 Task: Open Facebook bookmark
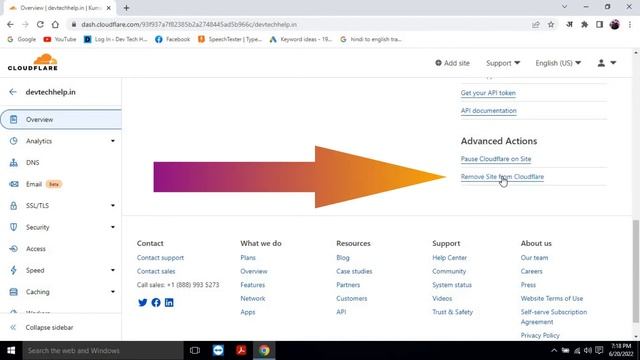point(172,39)
